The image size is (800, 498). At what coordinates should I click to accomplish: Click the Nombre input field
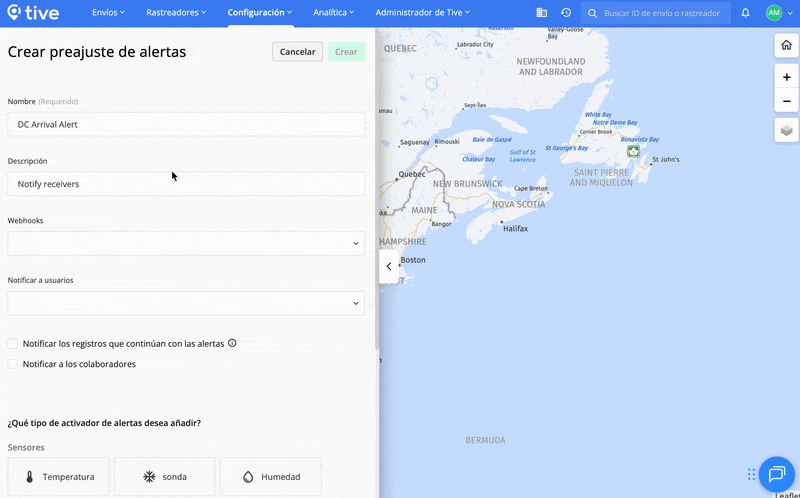(x=186, y=124)
